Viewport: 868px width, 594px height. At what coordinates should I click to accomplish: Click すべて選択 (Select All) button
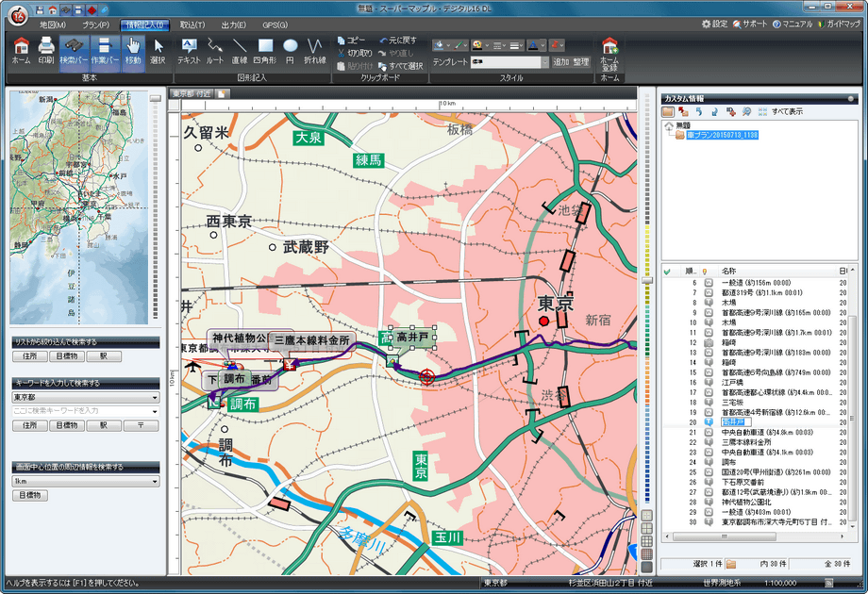[401, 66]
